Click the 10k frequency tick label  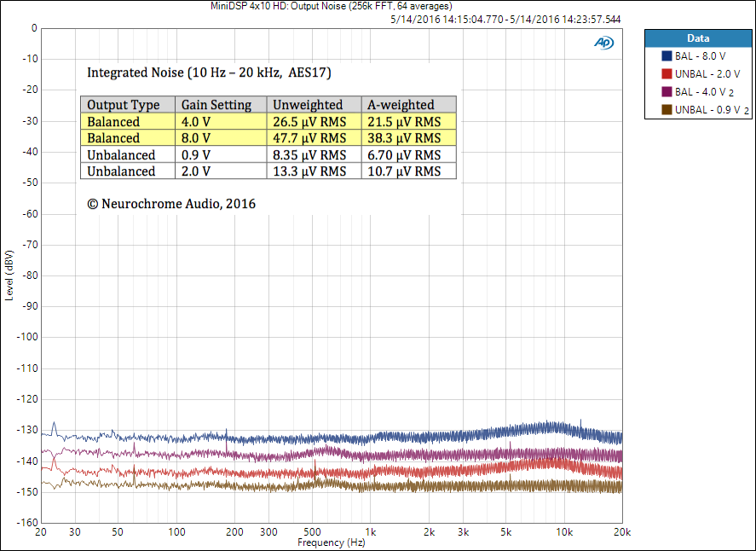tap(564, 531)
